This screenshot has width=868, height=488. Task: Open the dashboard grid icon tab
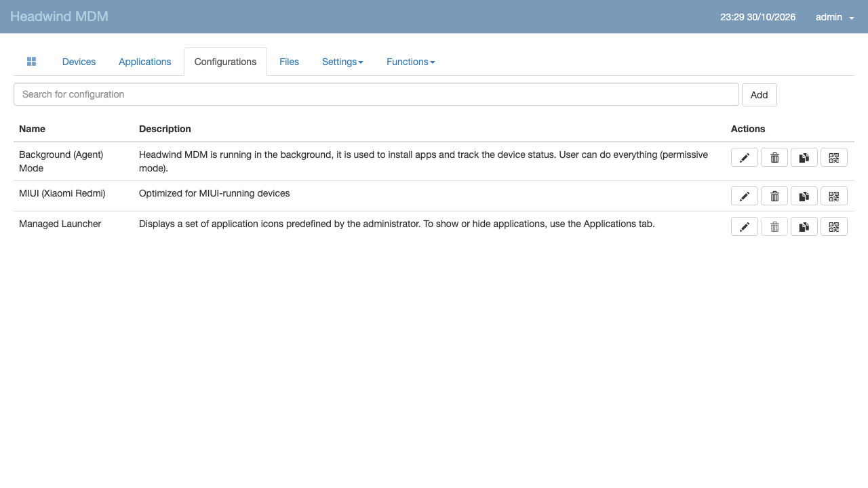click(31, 62)
